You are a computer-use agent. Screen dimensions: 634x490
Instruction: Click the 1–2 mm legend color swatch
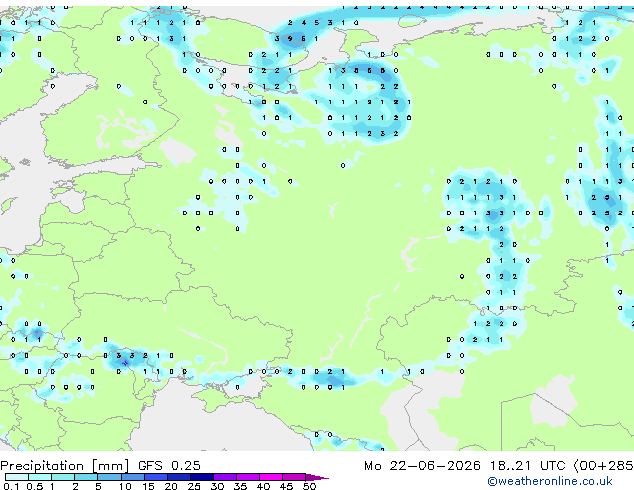pos(63,477)
